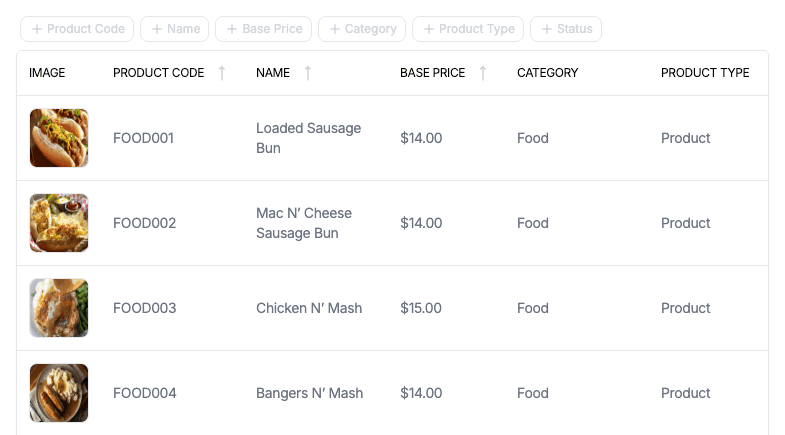Click the Product Code sort arrow icon
This screenshot has width=785, height=435.
(222, 73)
